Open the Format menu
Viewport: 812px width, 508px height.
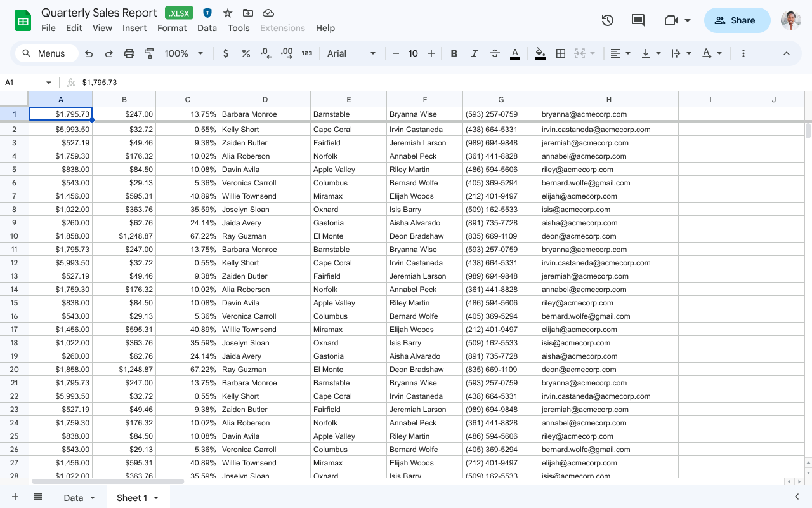click(x=172, y=28)
